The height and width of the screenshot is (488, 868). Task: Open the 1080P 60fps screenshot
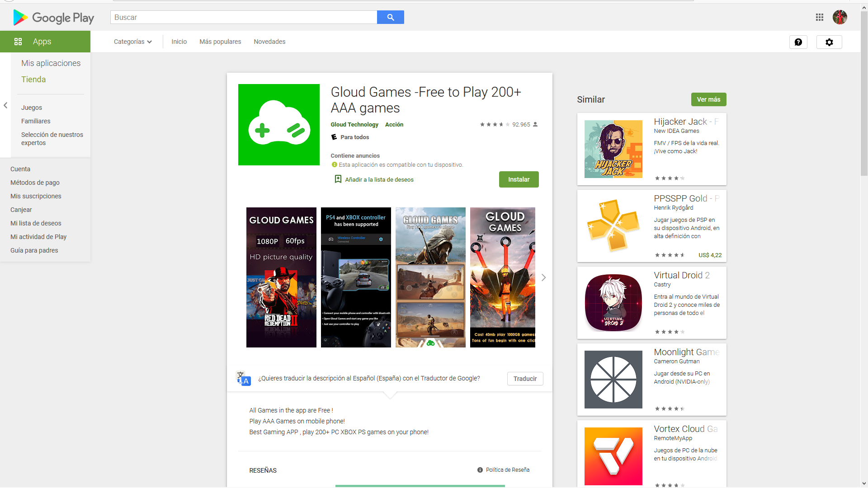point(281,277)
